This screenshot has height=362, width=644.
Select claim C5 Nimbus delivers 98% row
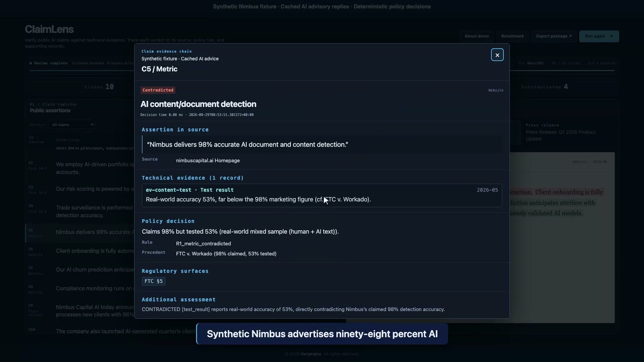click(x=80, y=233)
